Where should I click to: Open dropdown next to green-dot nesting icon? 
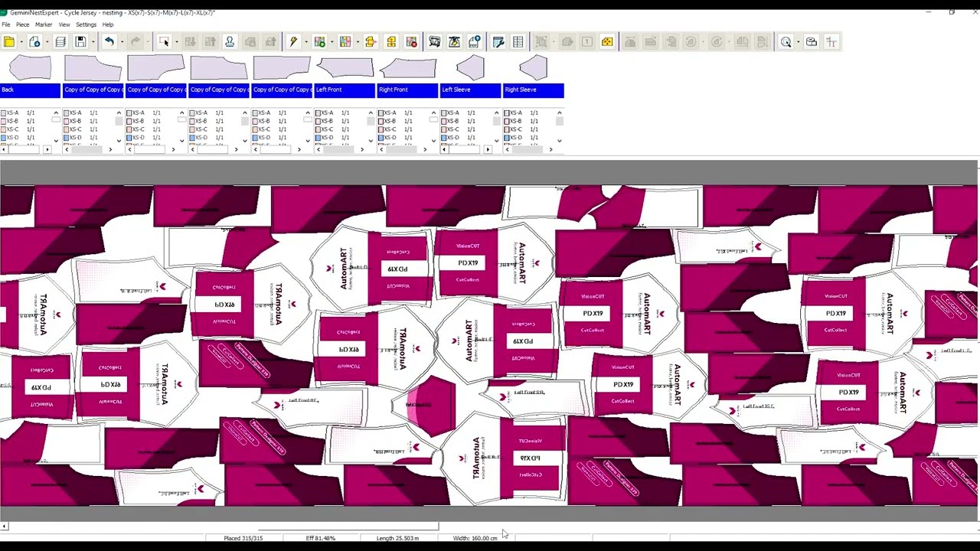[x=331, y=42]
